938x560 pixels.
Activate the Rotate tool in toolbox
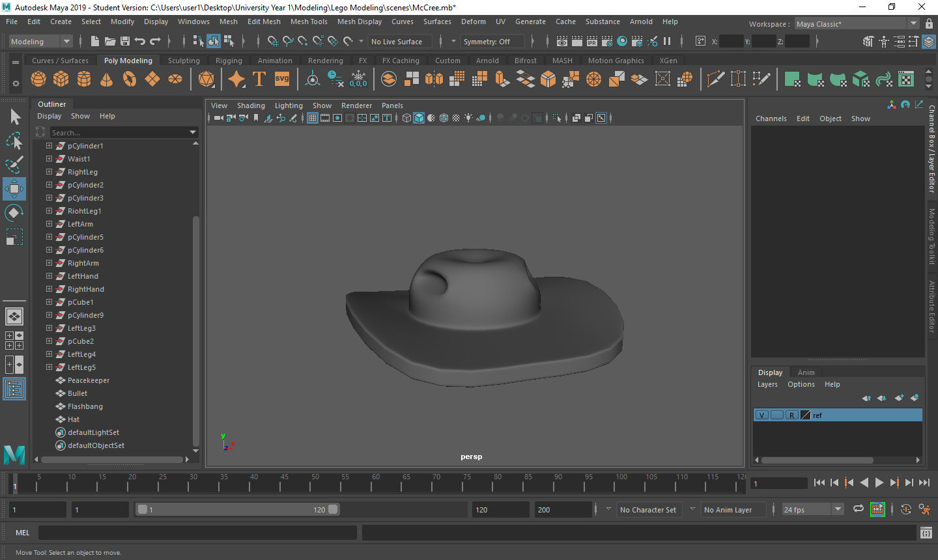click(x=14, y=213)
